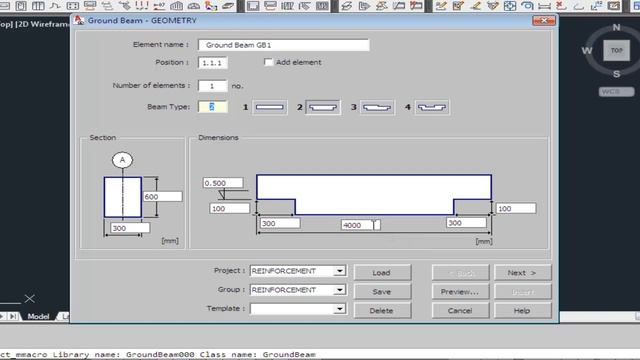640x360 pixels.
Task: Click the red X toolbar icon
Action: (x=561, y=6)
